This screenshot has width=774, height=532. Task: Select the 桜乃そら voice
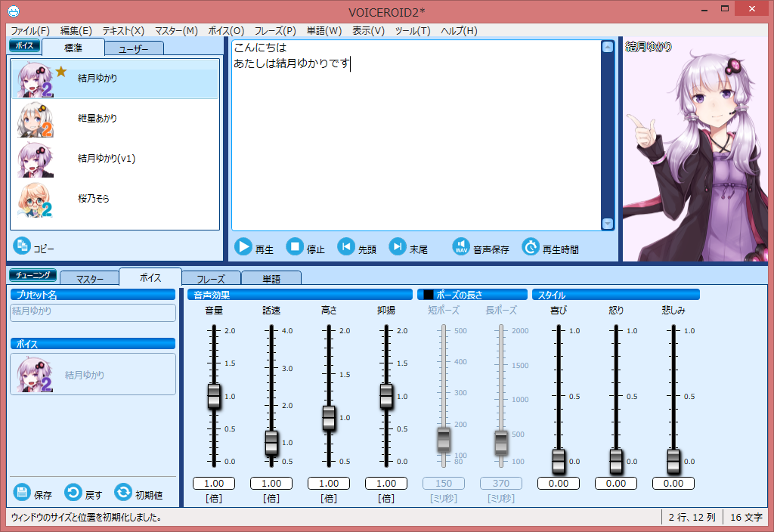pos(115,199)
